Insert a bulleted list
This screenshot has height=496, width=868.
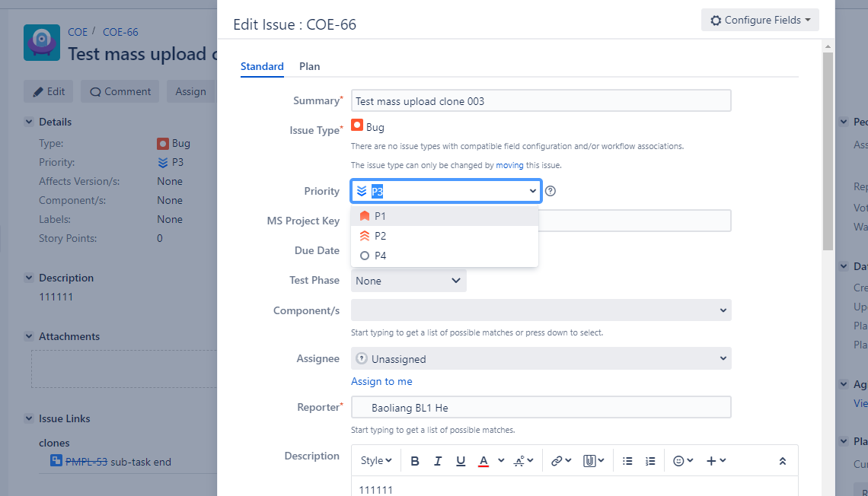(x=627, y=460)
